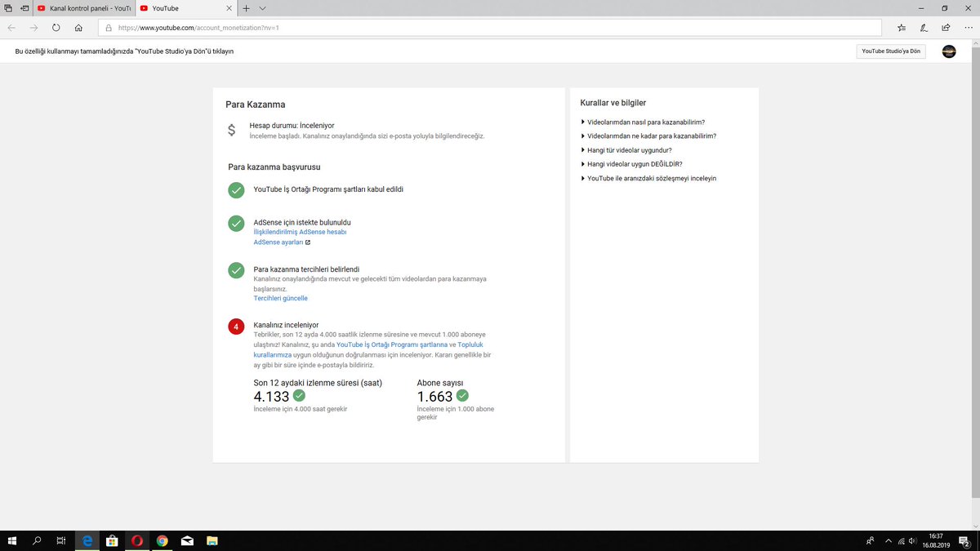
Task: Click the site lock icon
Action: (108, 27)
